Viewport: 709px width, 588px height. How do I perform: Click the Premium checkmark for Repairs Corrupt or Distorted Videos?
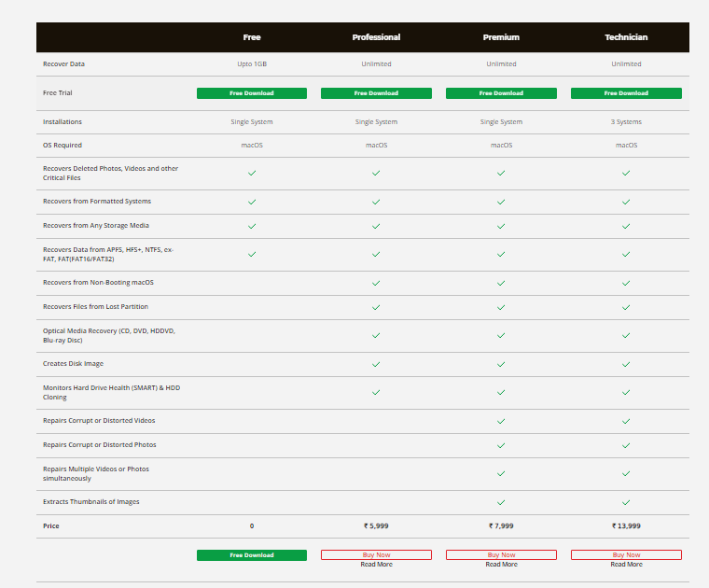coord(501,422)
